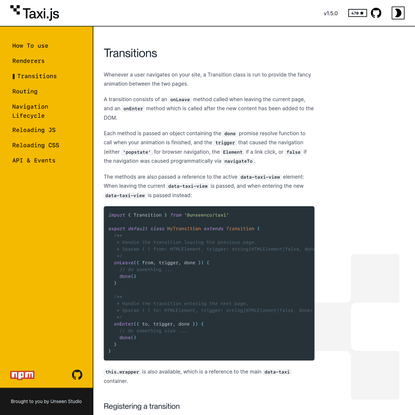Viewport: 415px width, 415px height.
Task: Click the onLeave({ from, trigger, done }) code line
Action: click(x=162, y=263)
